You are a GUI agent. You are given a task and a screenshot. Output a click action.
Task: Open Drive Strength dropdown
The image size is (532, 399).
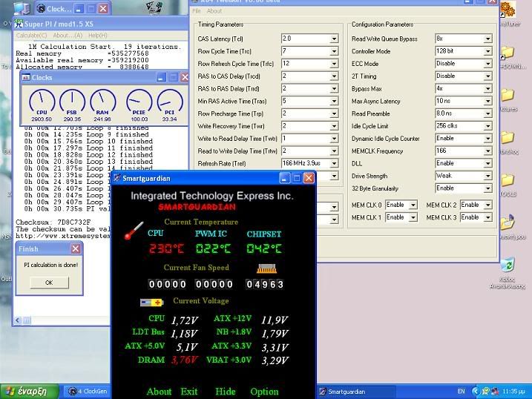tap(487, 176)
